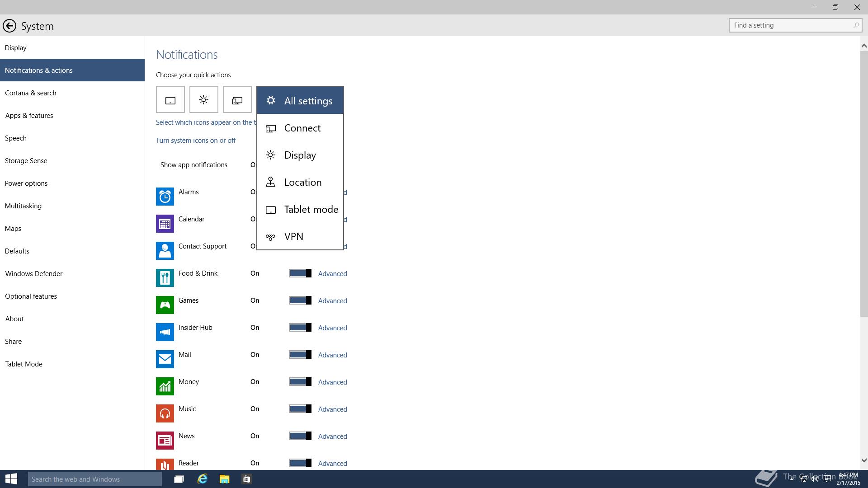Open Multitasking settings
The image size is (868, 488).
72,206
